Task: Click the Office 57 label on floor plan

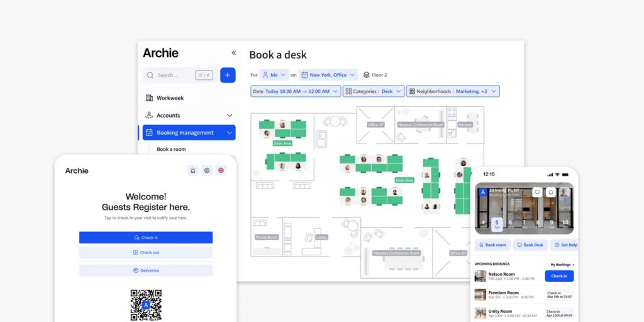Action: [376, 125]
